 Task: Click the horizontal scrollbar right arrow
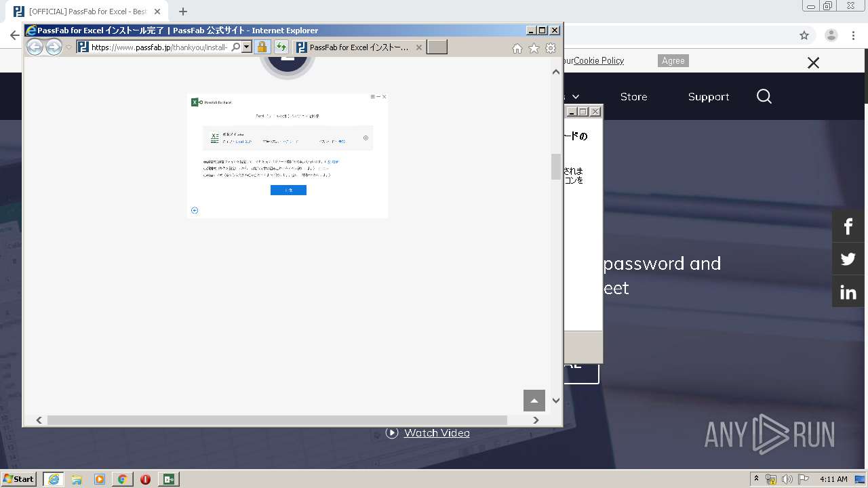point(536,420)
